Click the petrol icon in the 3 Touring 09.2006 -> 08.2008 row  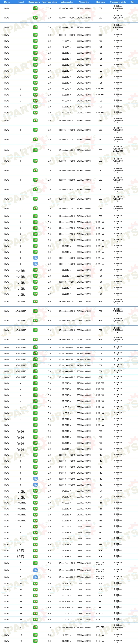[x=35, y=321]
